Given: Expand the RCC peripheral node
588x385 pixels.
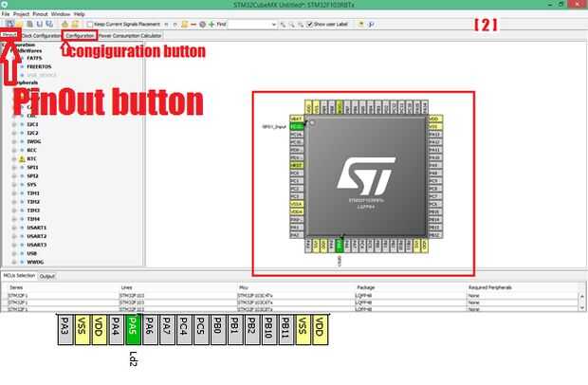Looking at the screenshot, I should point(14,151).
